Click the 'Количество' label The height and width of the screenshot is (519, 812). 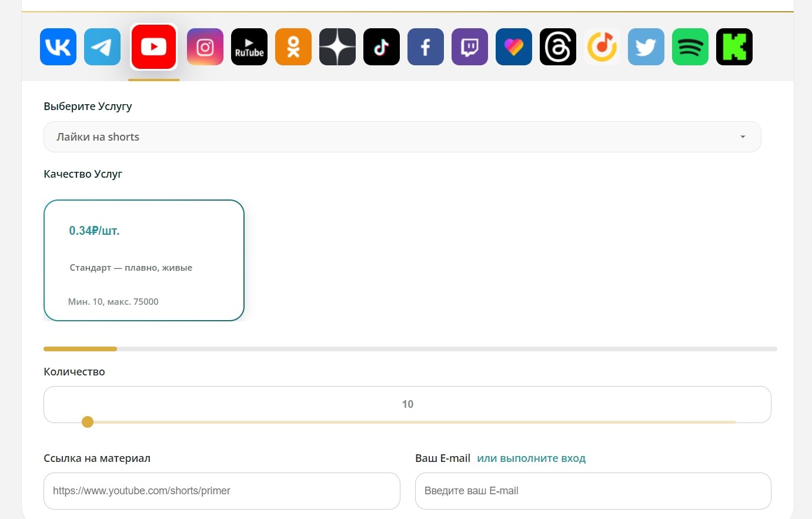tap(74, 372)
